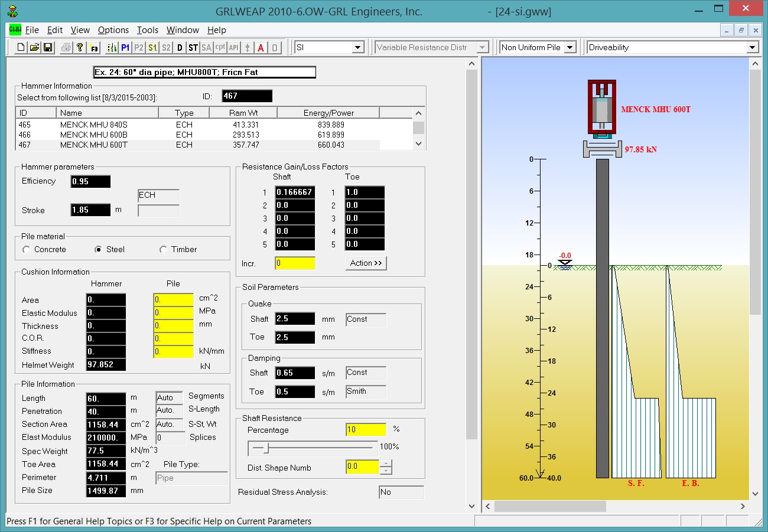Adjust the Shaft Resistance percentage slider
Image resolution: width=768 pixels, height=532 pixels.
pos(266,449)
